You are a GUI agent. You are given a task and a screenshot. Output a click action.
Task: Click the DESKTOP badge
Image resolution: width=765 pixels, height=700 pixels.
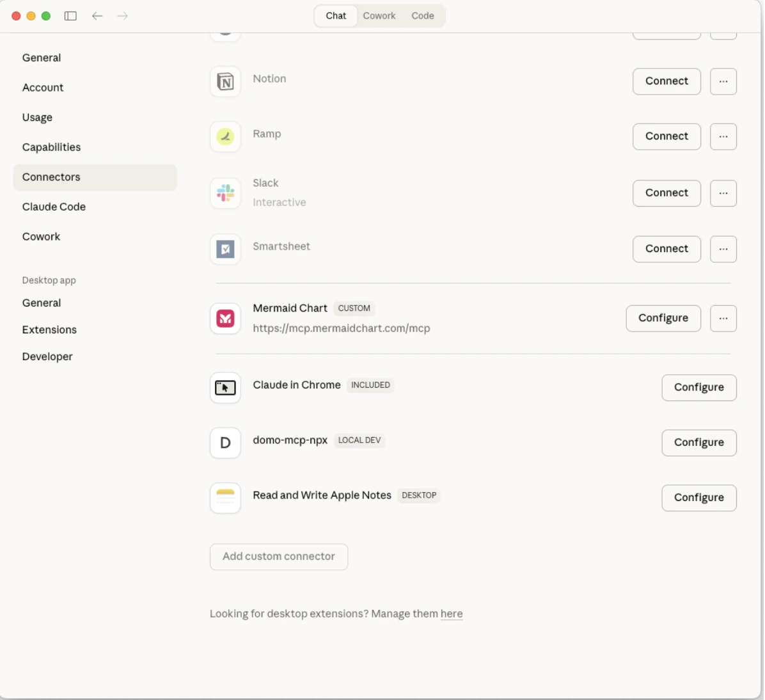tap(418, 495)
